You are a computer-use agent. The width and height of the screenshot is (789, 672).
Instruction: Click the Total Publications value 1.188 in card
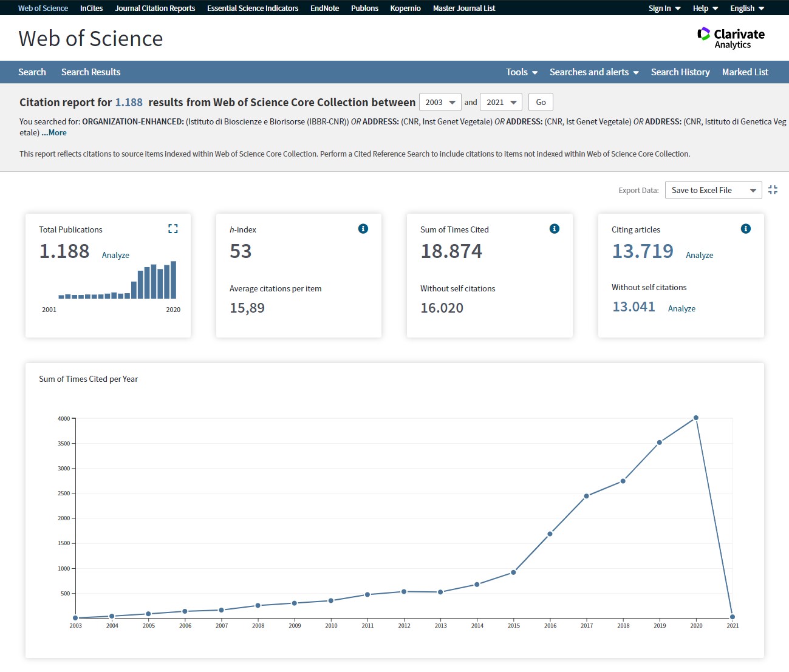pos(64,251)
